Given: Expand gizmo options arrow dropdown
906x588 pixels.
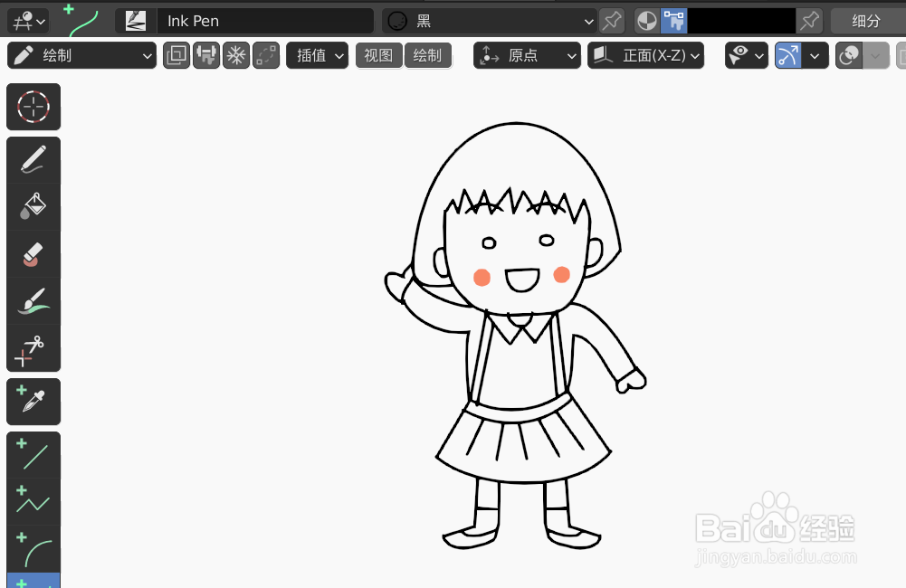Looking at the screenshot, I should click(x=815, y=55).
